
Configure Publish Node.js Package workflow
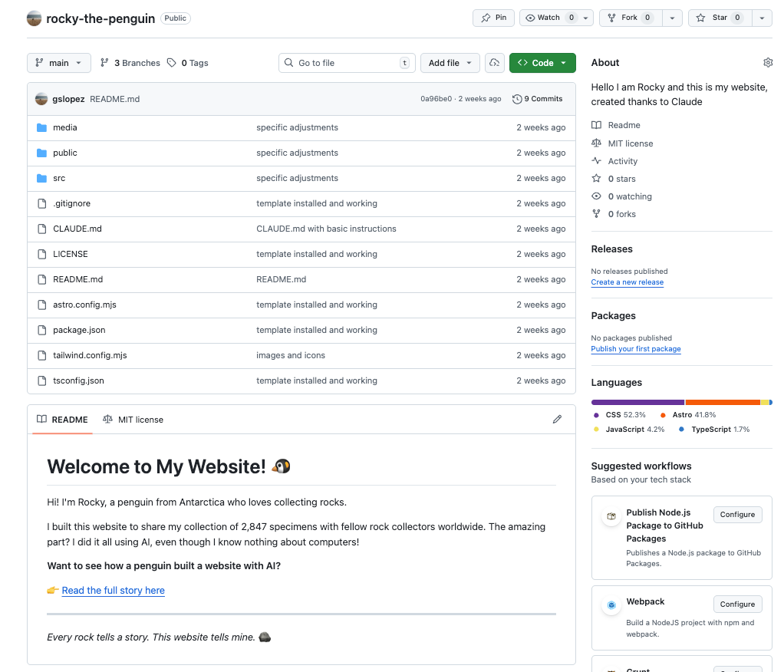[737, 515]
